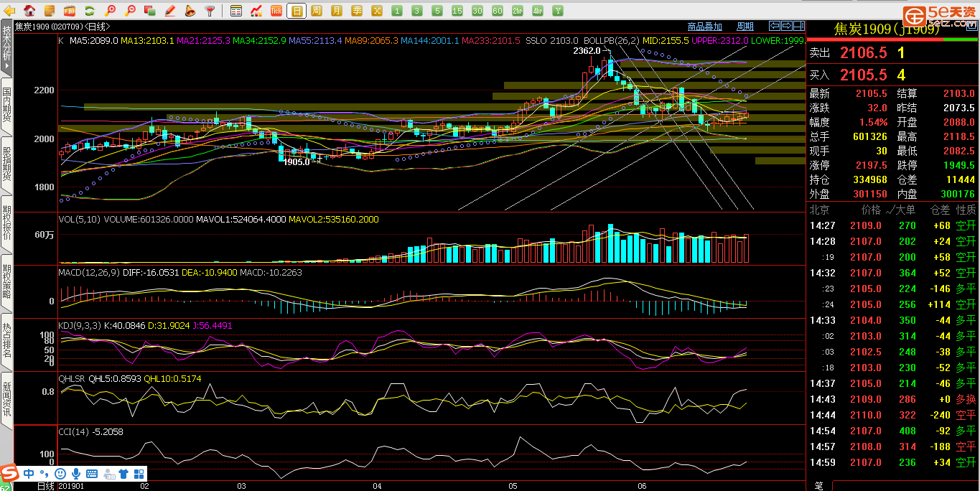Open the quote table list icon
The width and height of the screenshot is (980, 491).
[236, 11]
